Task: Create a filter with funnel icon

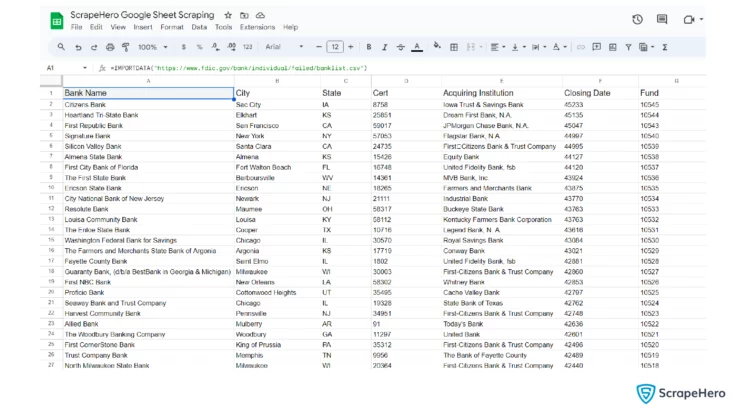Action: pos(628,47)
